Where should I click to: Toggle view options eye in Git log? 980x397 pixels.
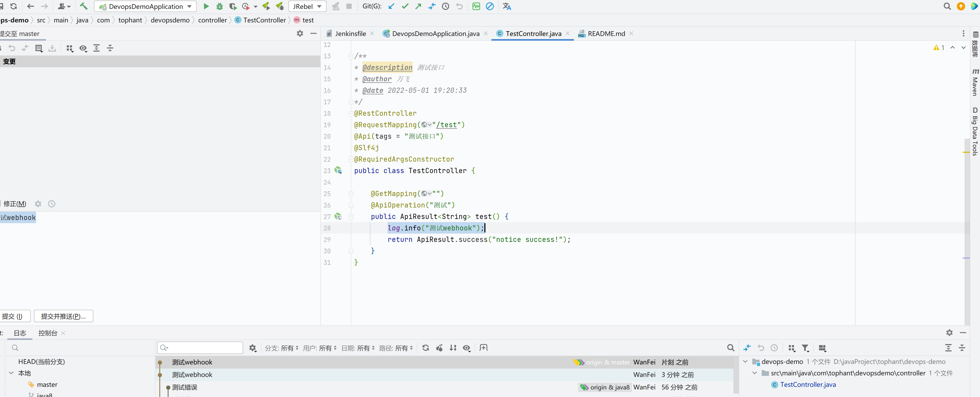pyautogui.click(x=467, y=348)
